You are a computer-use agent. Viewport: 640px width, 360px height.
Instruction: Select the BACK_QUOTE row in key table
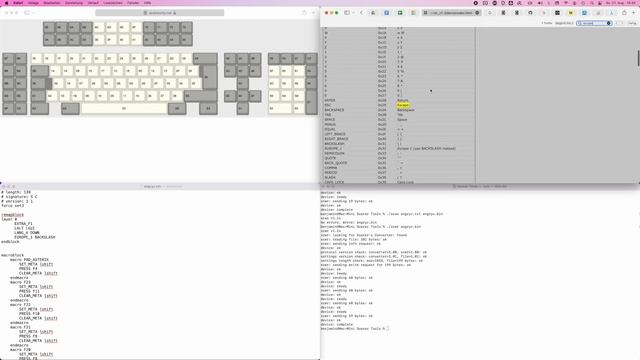coord(399,163)
